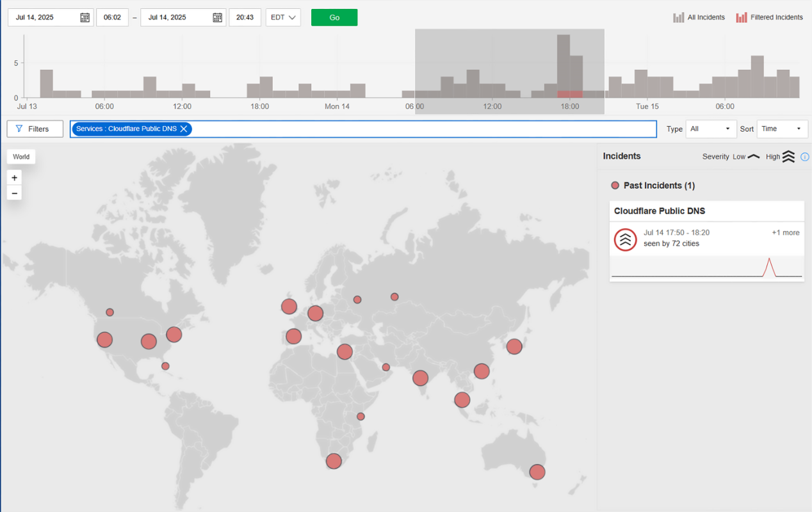Click the start time field showing 06:02
812x512 pixels.
[112, 18]
